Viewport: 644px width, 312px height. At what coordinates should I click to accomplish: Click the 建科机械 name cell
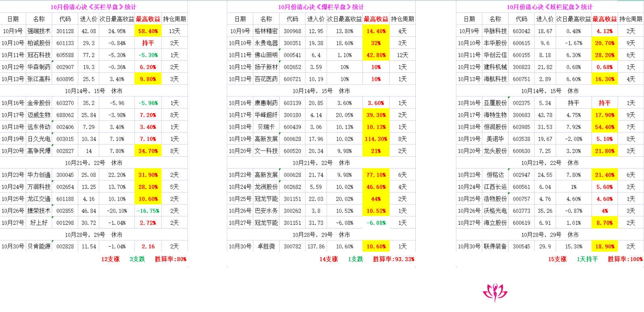coord(495,67)
